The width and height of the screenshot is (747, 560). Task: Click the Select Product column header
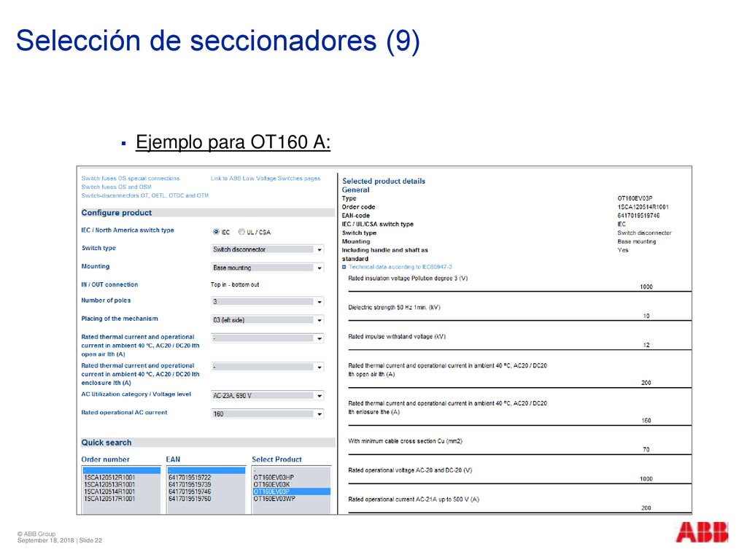(x=276, y=459)
